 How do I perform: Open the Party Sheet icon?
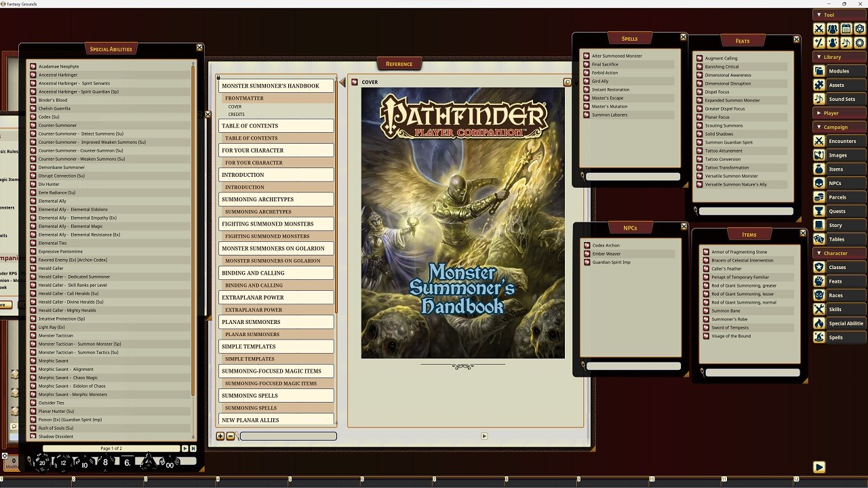[833, 28]
